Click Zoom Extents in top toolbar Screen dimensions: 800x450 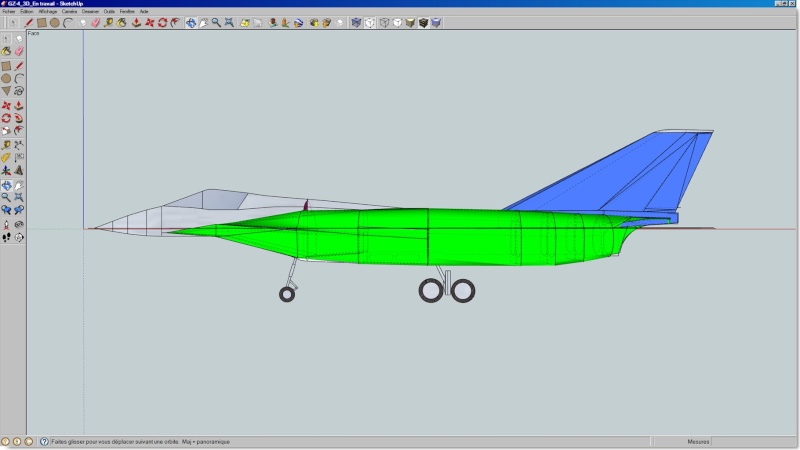(229, 22)
